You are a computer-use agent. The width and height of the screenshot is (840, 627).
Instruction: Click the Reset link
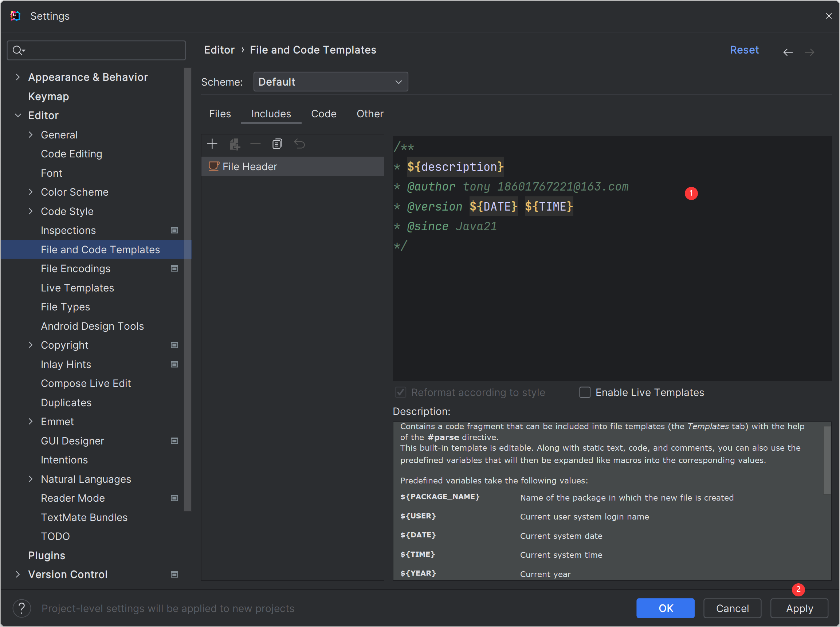point(745,50)
